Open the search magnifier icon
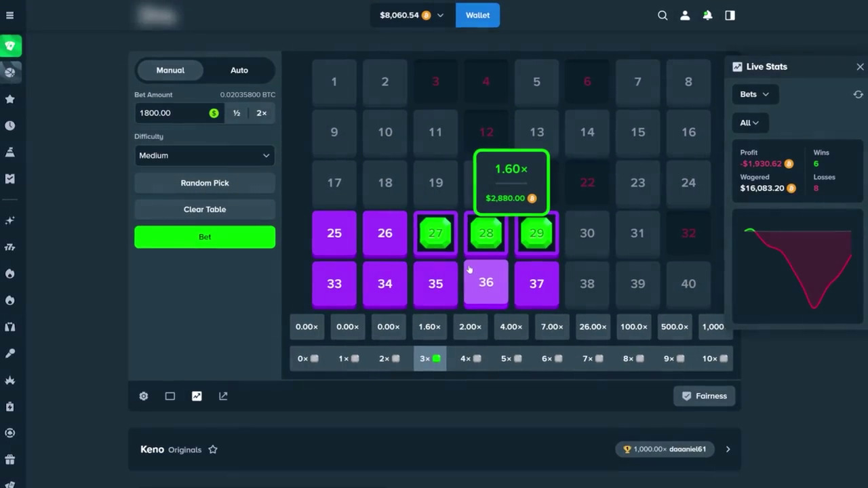The height and width of the screenshot is (488, 868). click(x=663, y=15)
